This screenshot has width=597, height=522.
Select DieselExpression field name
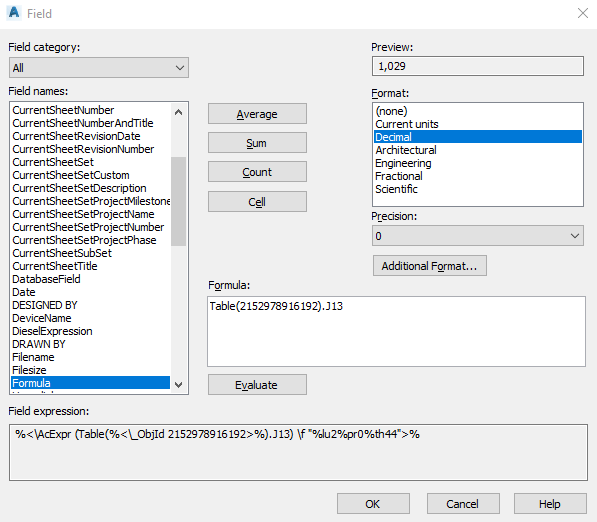[x=91, y=331]
